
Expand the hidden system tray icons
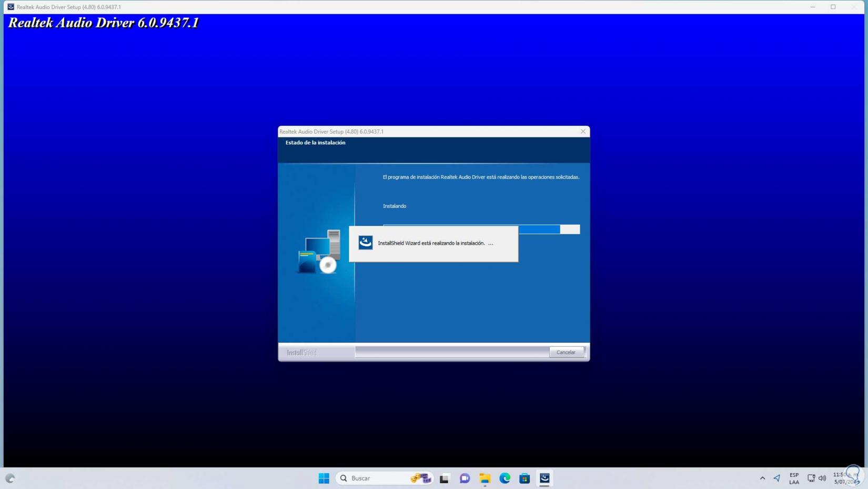762,478
